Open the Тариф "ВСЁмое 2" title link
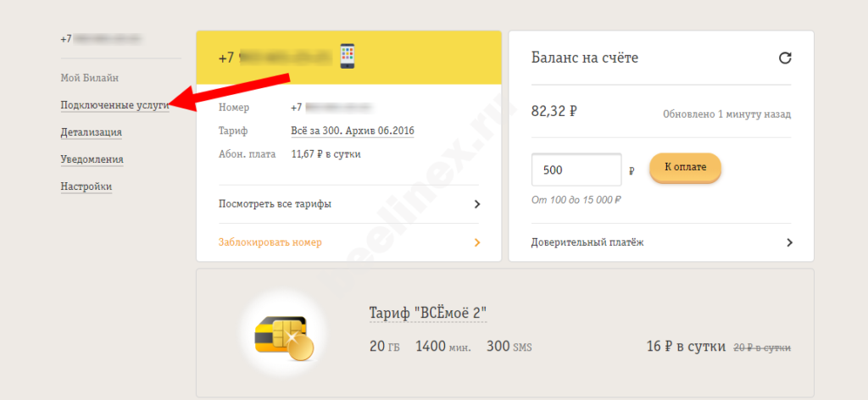The width and height of the screenshot is (868, 400). pyautogui.click(x=427, y=313)
